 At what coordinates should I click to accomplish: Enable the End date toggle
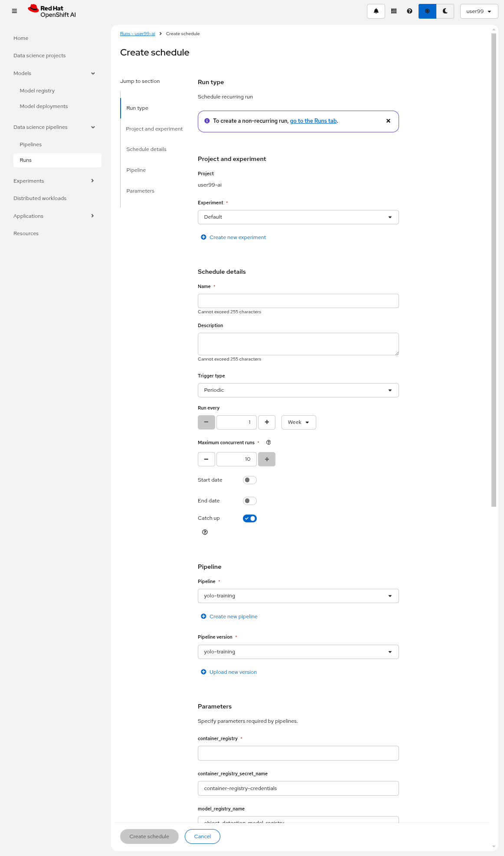[x=250, y=501]
